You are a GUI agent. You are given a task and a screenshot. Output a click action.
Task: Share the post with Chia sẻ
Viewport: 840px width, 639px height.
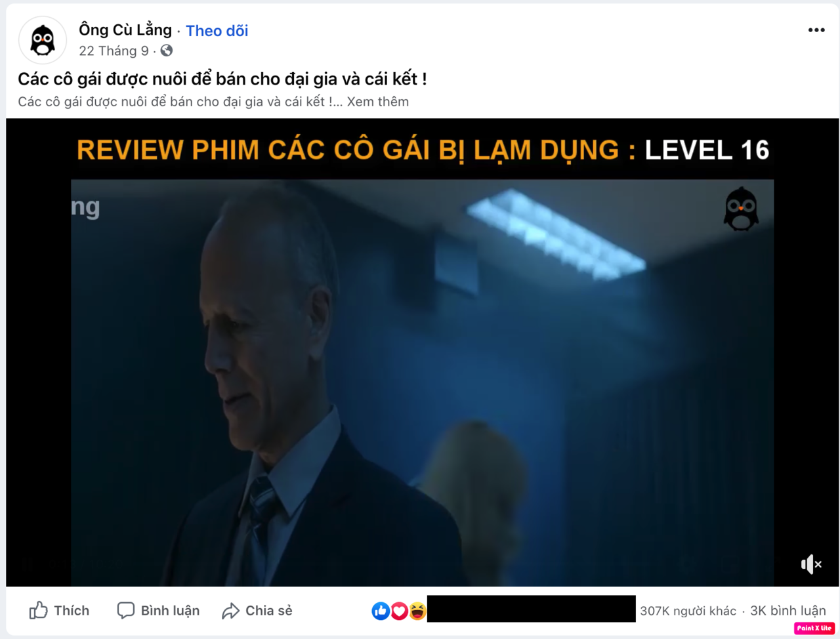pyautogui.click(x=257, y=611)
